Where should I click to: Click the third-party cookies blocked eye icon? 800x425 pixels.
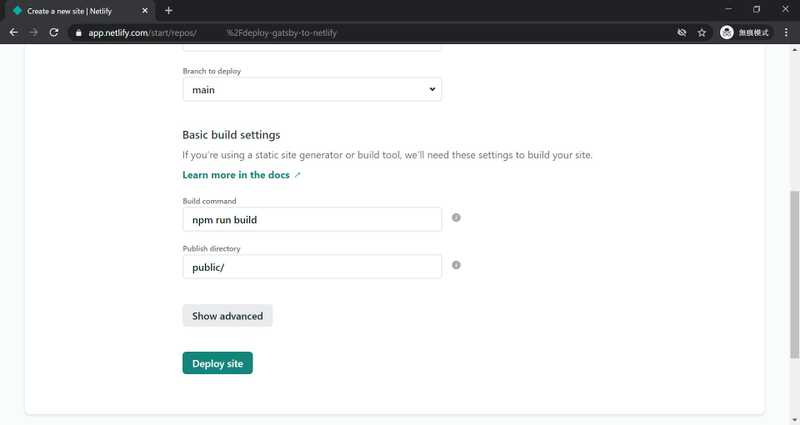coord(681,32)
